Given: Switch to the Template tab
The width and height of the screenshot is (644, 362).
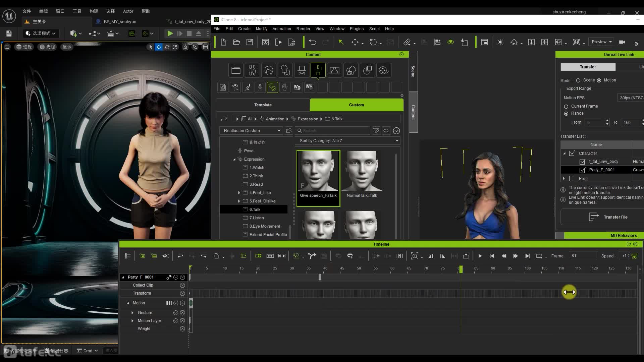Looking at the screenshot, I should (263, 105).
